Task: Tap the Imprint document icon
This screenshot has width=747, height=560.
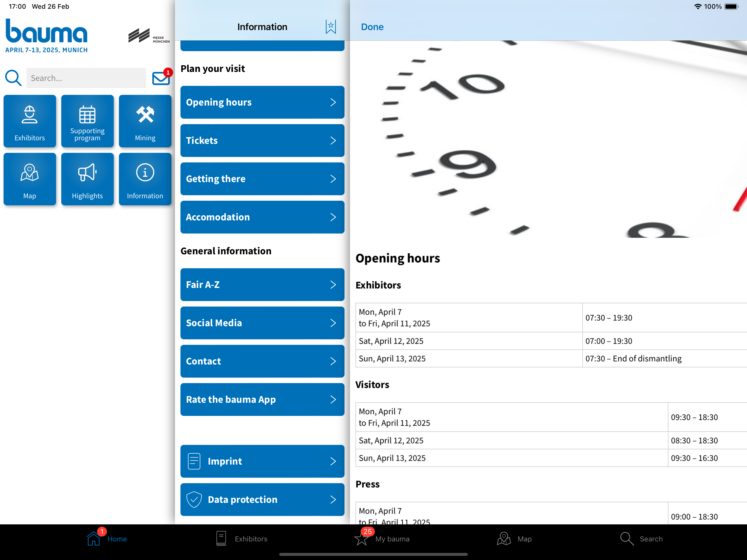Action: point(194,461)
